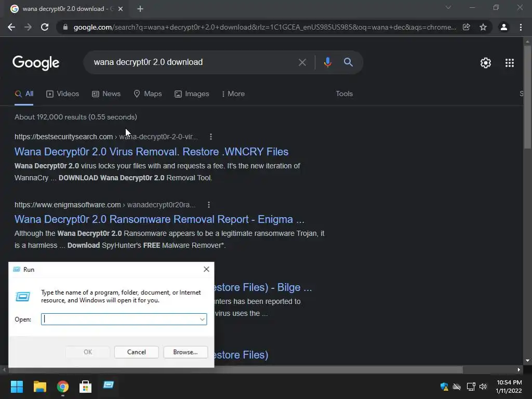Image resolution: width=532 pixels, height=399 pixels.
Task: Submit search with the magnifier icon
Action: (x=348, y=62)
